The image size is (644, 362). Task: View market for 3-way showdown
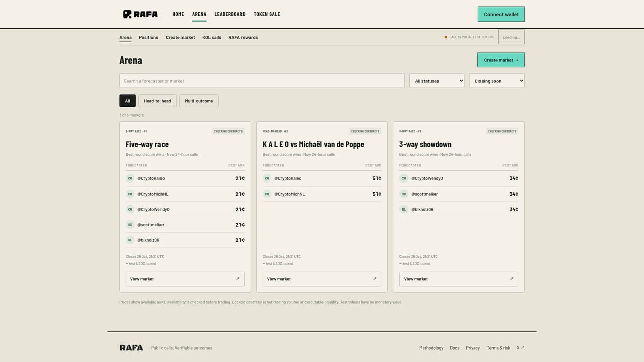coord(459,279)
